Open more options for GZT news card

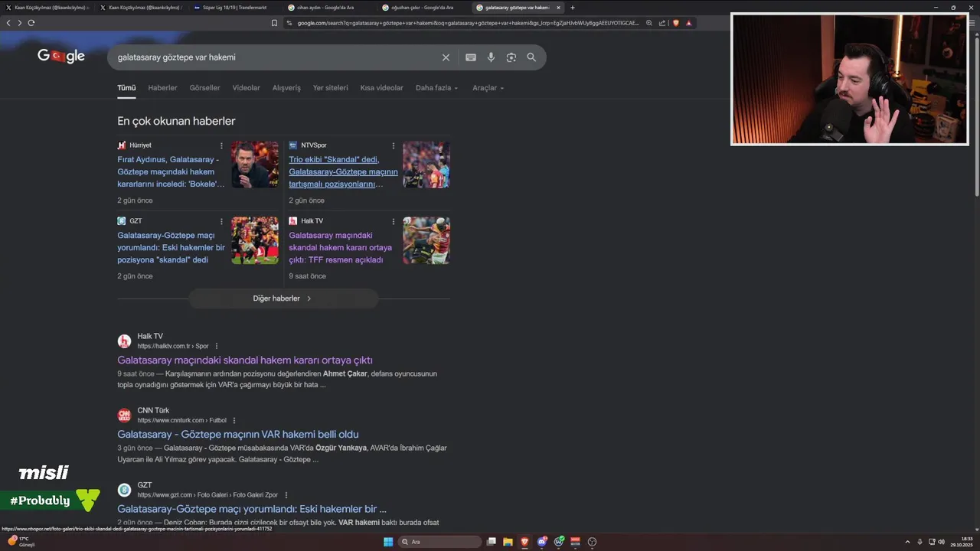point(222,221)
